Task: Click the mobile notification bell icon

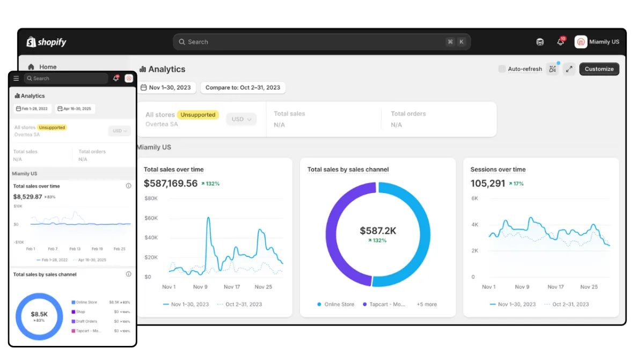Action: [115, 78]
